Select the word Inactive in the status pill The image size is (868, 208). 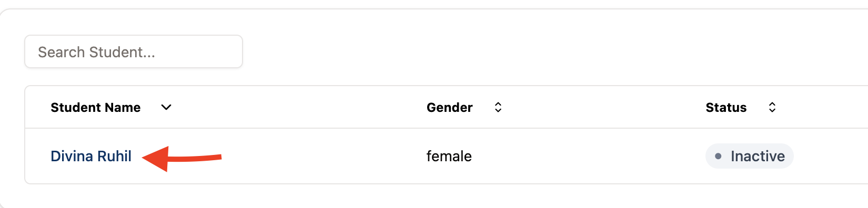click(758, 156)
